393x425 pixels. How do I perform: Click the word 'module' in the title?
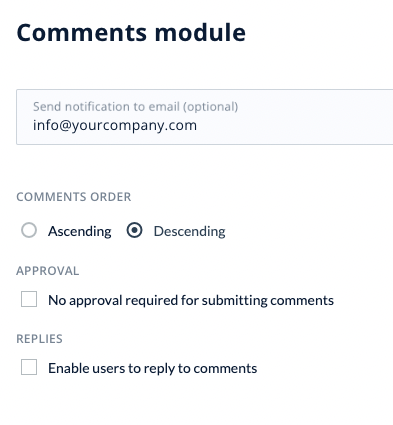tap(200, 32)
